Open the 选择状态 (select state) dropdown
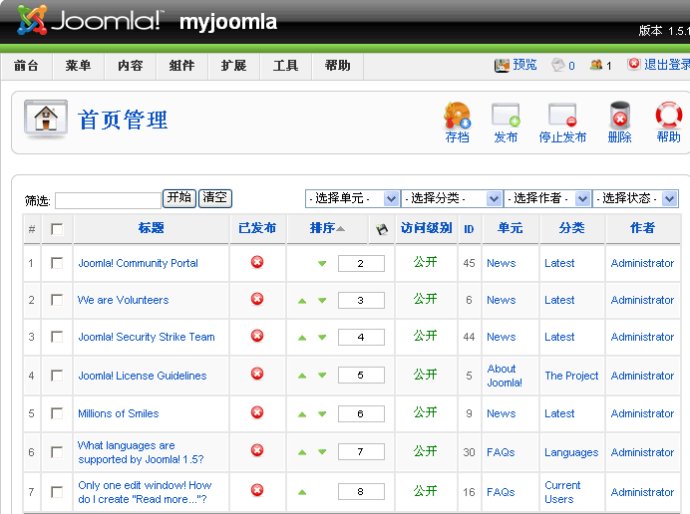 point(635,198)
